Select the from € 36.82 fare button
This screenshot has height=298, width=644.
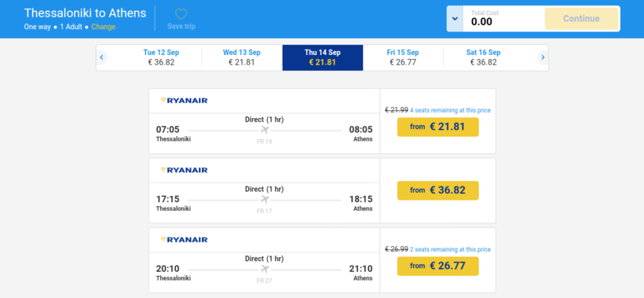(437, 190)
